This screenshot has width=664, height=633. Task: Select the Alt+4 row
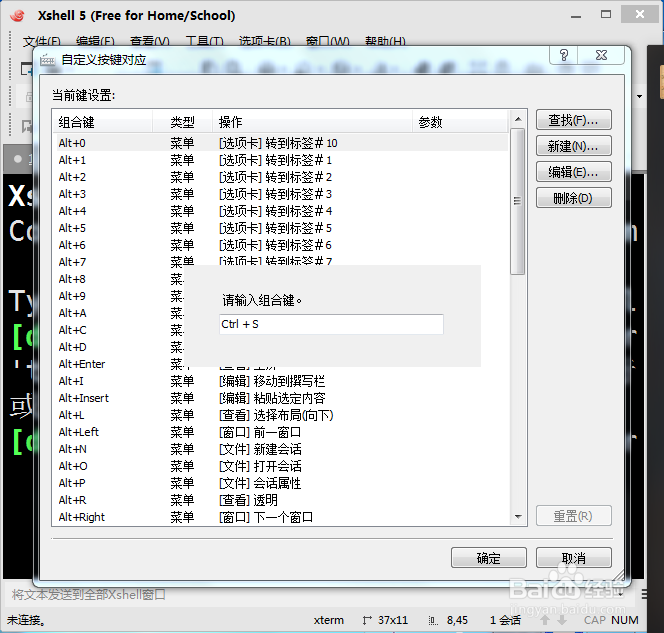pos(281,211)
